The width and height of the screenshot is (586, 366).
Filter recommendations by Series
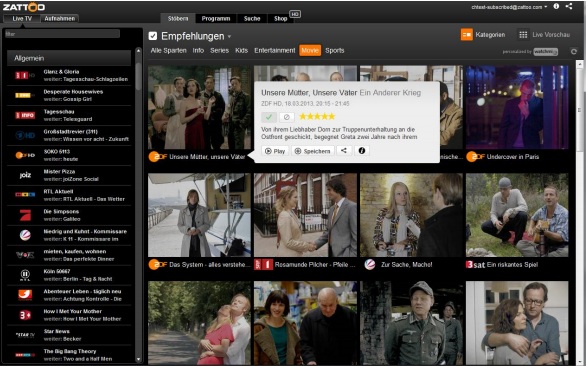tap(219, 50)
